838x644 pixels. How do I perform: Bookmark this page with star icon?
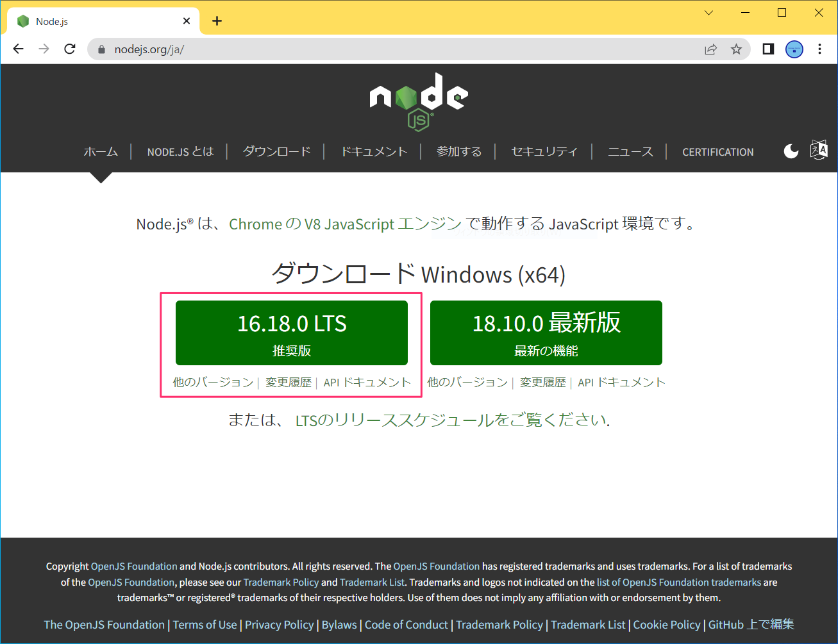click(x=736, y=49)
